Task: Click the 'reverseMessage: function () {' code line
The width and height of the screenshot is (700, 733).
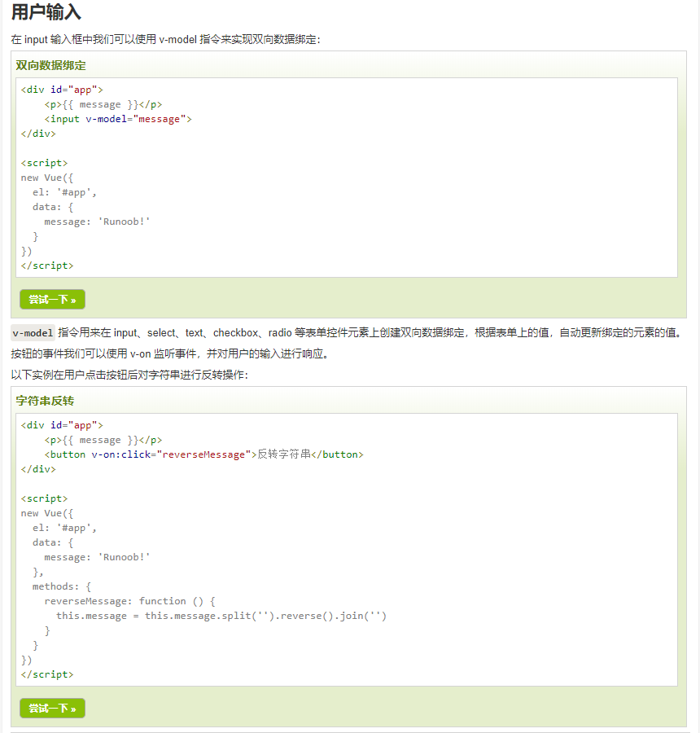Action: (x=129, y=601)
